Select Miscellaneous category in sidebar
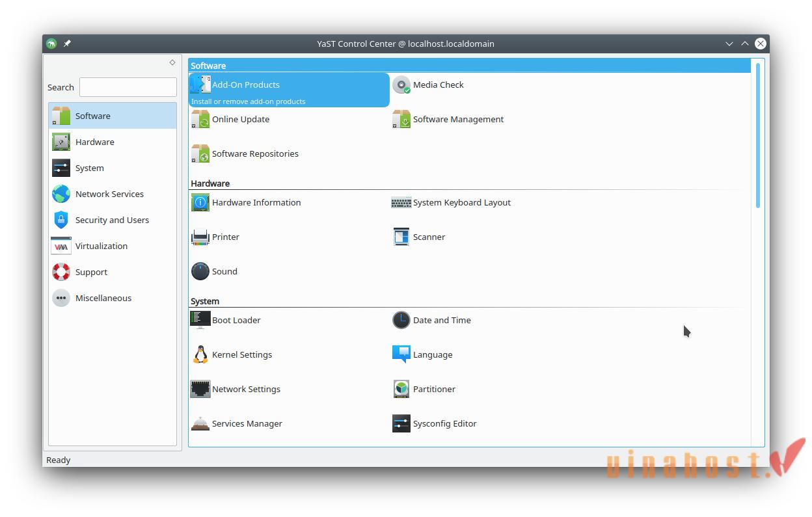Viewport: 812px width, 517px height. (113, 298)
